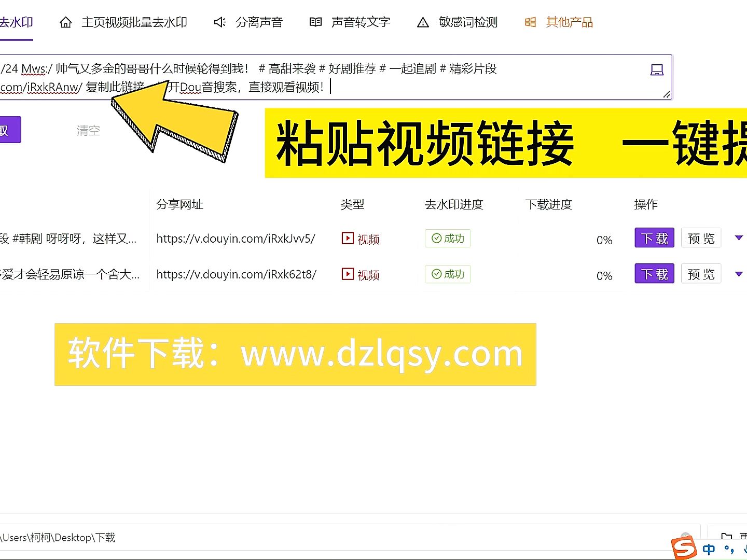The height and width of the screenshot is (560, 747).
Task: Click the Sogou input method S icon
Action: (684, 548)
